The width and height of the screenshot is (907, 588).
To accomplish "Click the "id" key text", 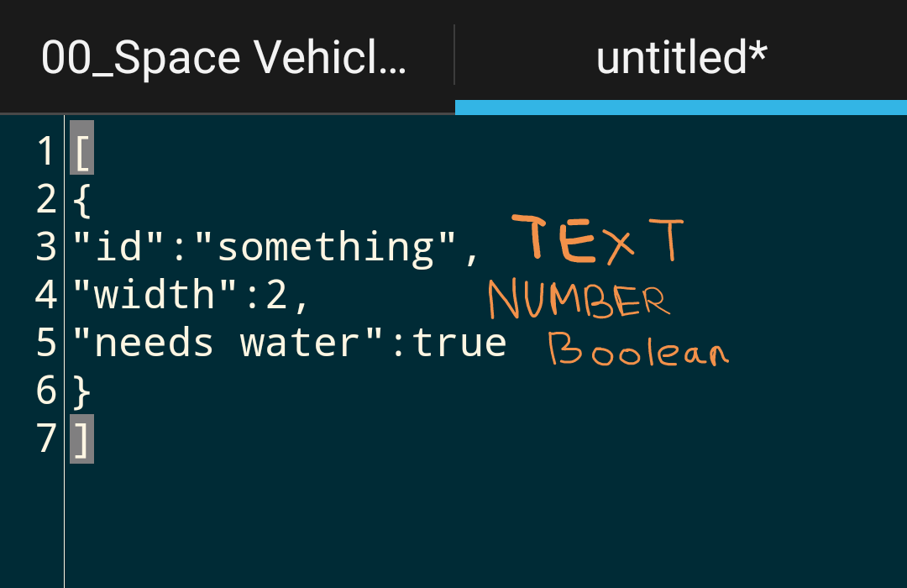I will 119,247.
